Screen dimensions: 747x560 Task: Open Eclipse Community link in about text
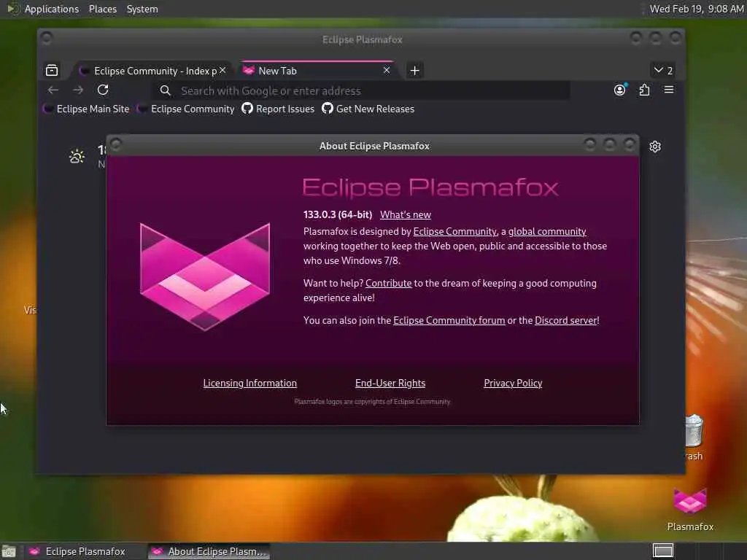tap(454, 231)
